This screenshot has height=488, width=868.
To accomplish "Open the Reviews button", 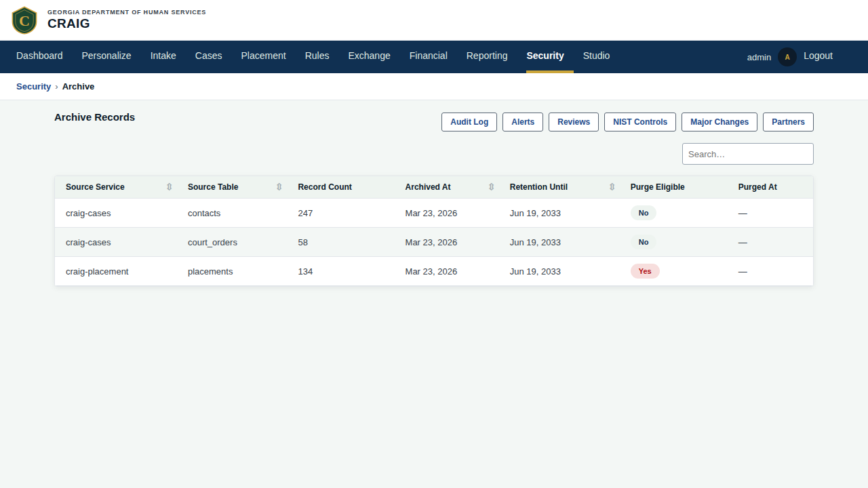I will point(574,122).
